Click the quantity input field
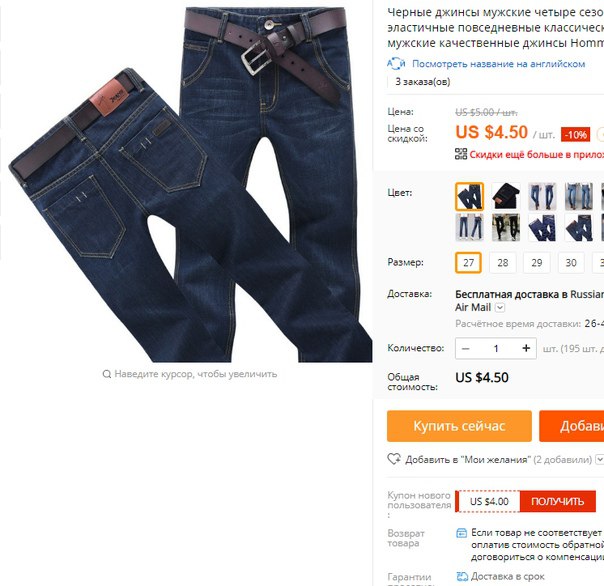This screenshot has height=586, width=604. click(x=496, y=348)
